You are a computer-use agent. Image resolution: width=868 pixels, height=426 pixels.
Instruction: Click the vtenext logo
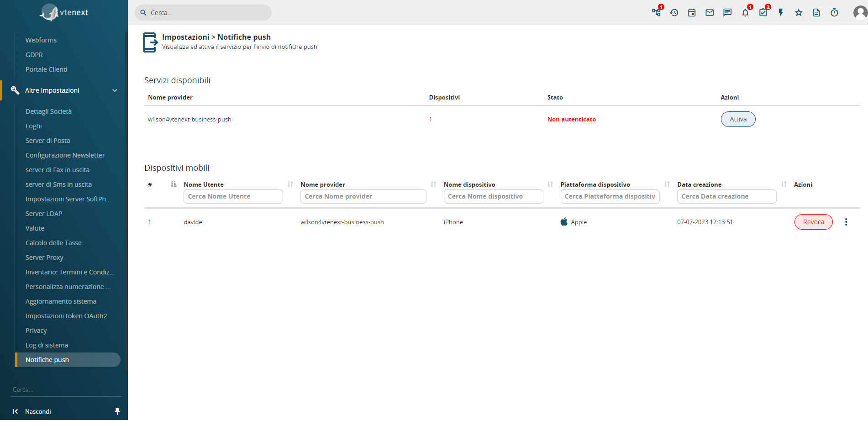tap(64, 12)
